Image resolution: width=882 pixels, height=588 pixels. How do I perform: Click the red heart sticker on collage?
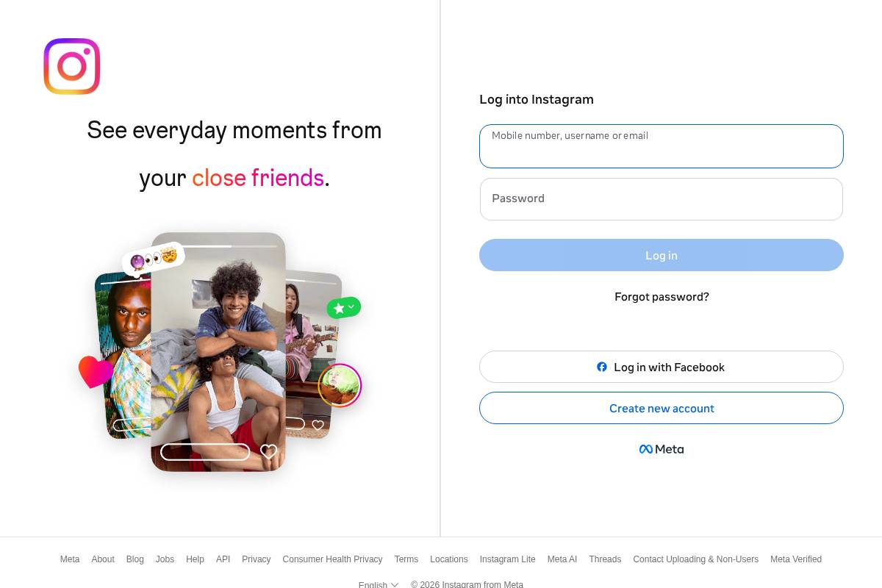pos(96,372)
